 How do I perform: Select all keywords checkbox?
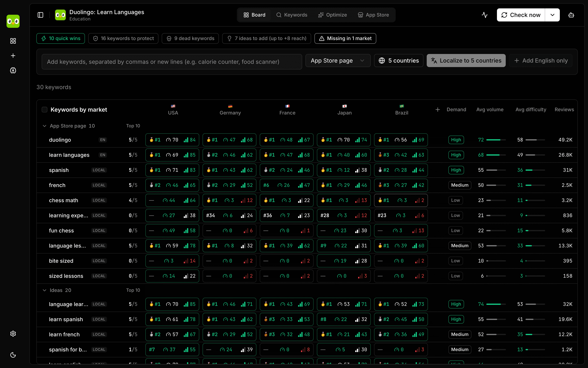point(45,110)
